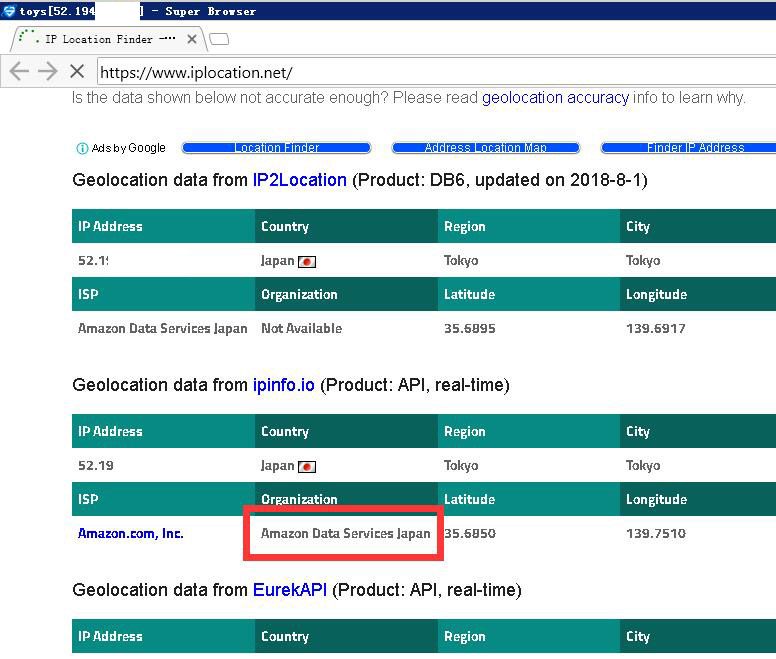Screen dimensions: 776x659
Task: Click the Location Finder ad button
Action: click(x=276, y=148)
